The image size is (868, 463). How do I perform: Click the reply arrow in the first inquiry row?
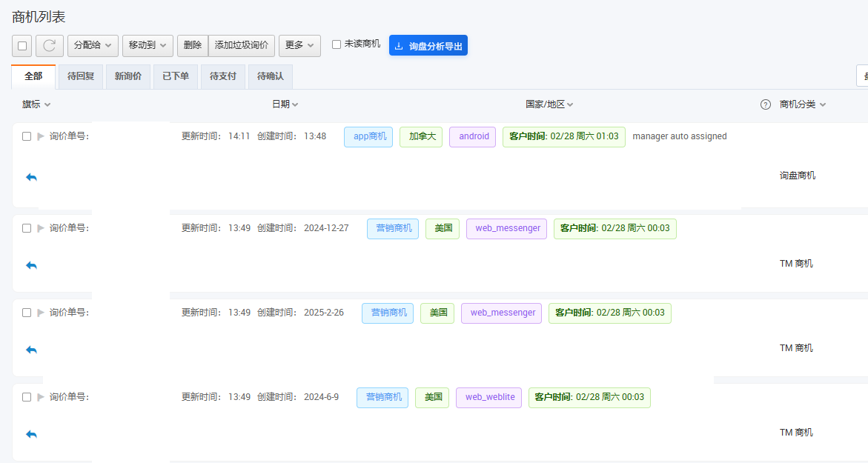pos(31,177)
